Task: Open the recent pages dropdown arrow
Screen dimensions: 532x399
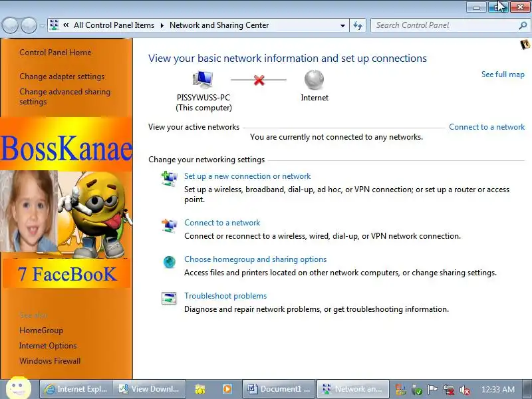Action: (42, 26)
